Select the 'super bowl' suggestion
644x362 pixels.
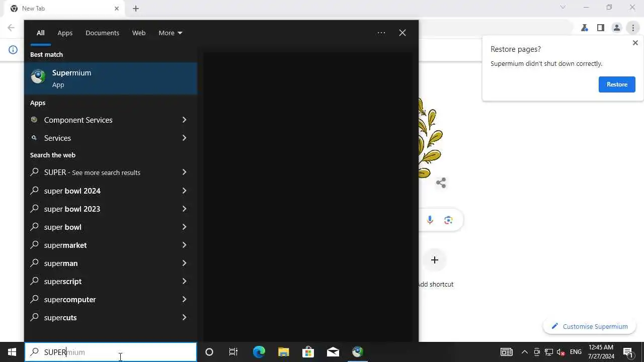(x=111, y=227)
